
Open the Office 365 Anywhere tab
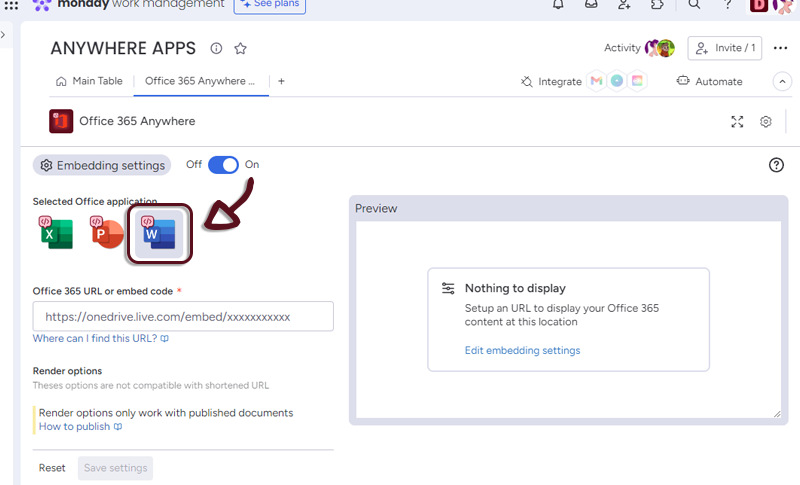point(200,81)
